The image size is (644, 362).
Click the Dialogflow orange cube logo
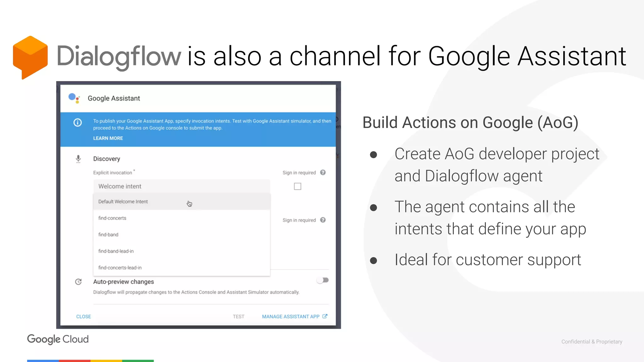(x=30, y=57)
